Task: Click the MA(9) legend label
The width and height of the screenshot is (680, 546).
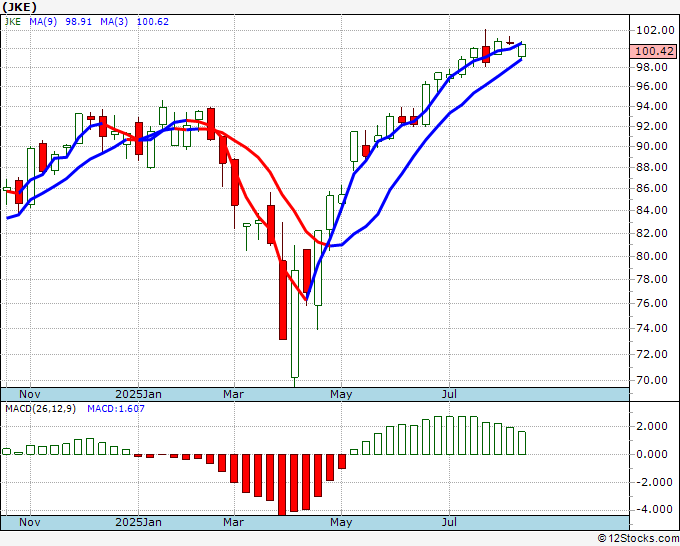Action: [x=43, y=22]
